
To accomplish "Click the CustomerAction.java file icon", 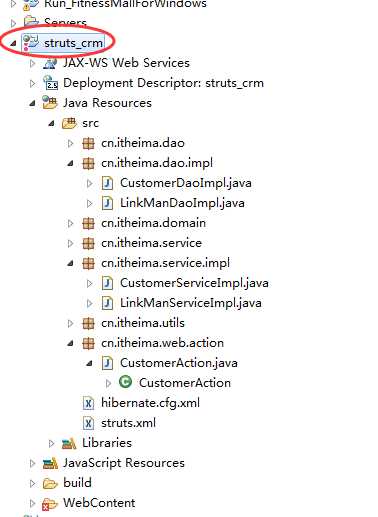I will pyautogui.click(x=107, y=363).
